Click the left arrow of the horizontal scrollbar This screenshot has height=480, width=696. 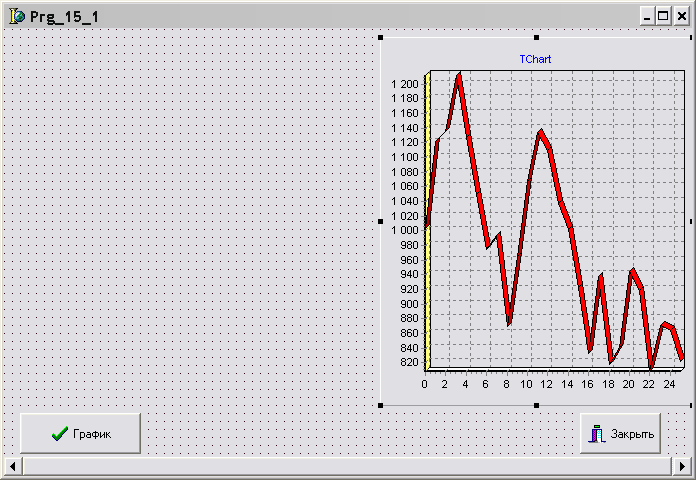click(x=12, y=466)
